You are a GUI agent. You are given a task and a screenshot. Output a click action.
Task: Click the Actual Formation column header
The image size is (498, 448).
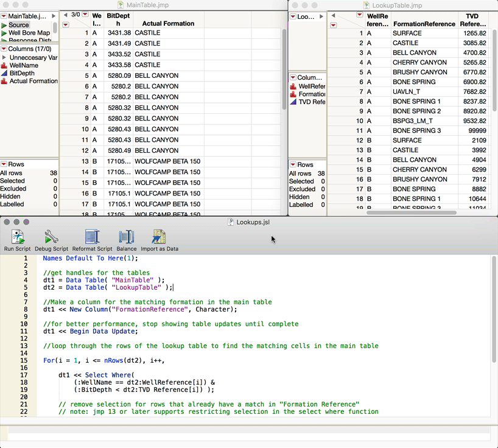point(168,24)
